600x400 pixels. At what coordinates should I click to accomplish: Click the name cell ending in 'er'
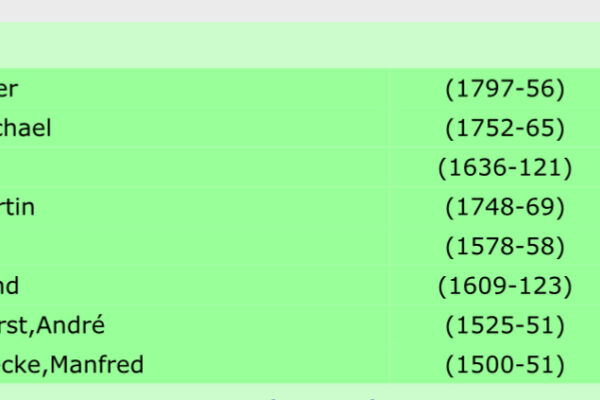coord(193,89)
